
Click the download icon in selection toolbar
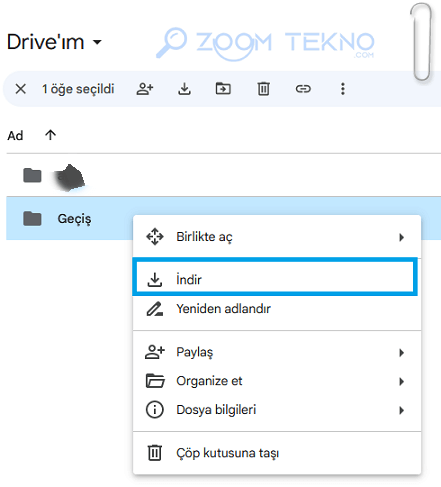(184, 89)
